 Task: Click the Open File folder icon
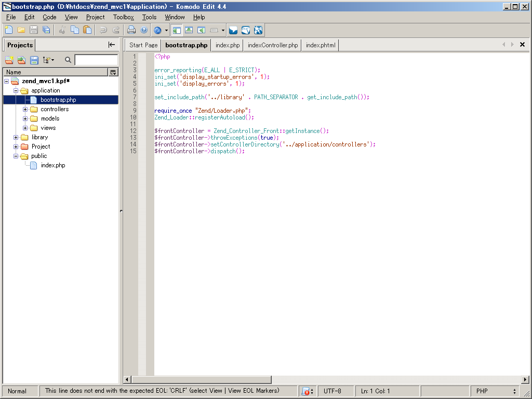click(21, 30)
